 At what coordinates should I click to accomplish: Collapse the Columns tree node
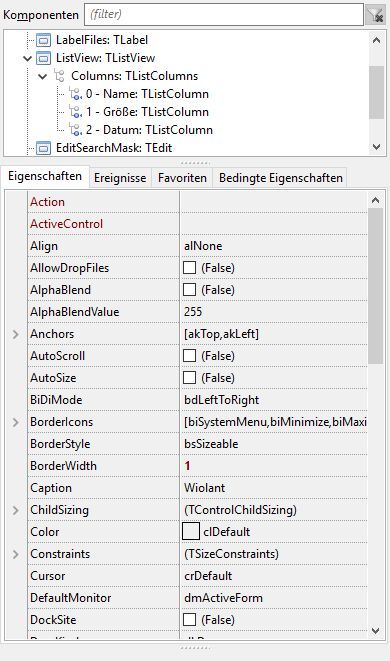[43, 76]
